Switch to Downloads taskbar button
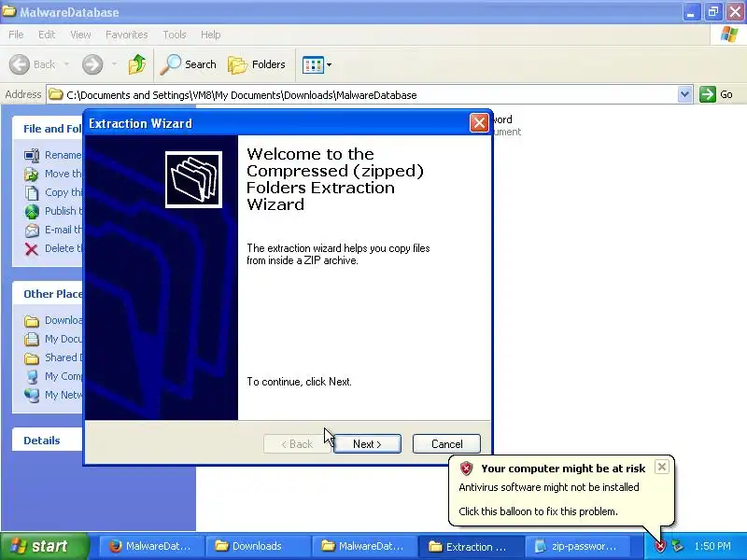 click(x=258, y=546)
